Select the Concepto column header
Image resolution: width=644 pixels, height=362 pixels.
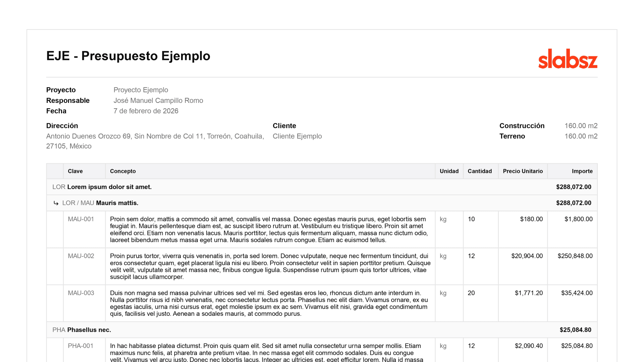pos(123,171)
